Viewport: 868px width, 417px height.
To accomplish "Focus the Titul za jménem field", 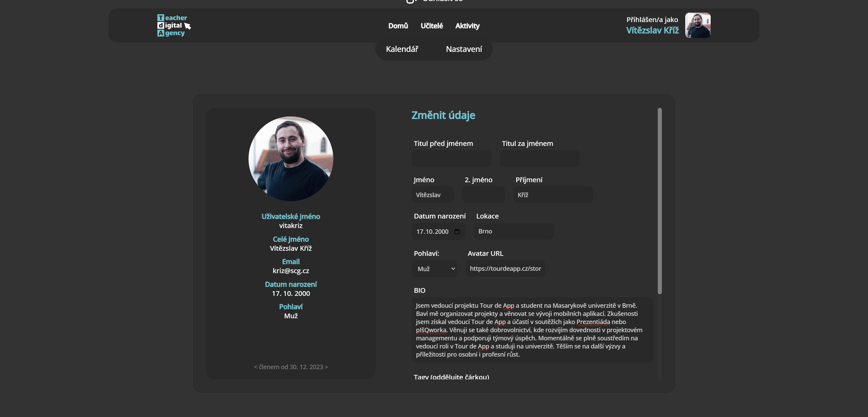I will 539,158.
